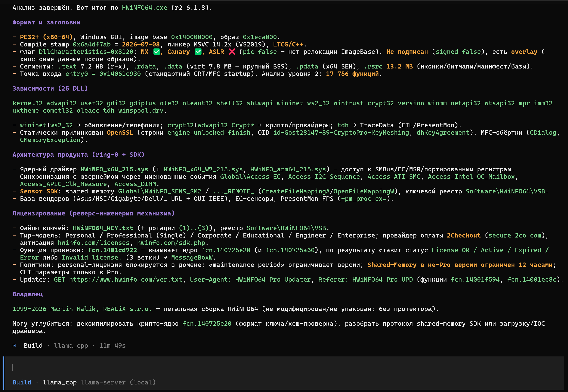Select the heading 'Владелец'
Screen dimensions: 568x392
pos(28,294)
